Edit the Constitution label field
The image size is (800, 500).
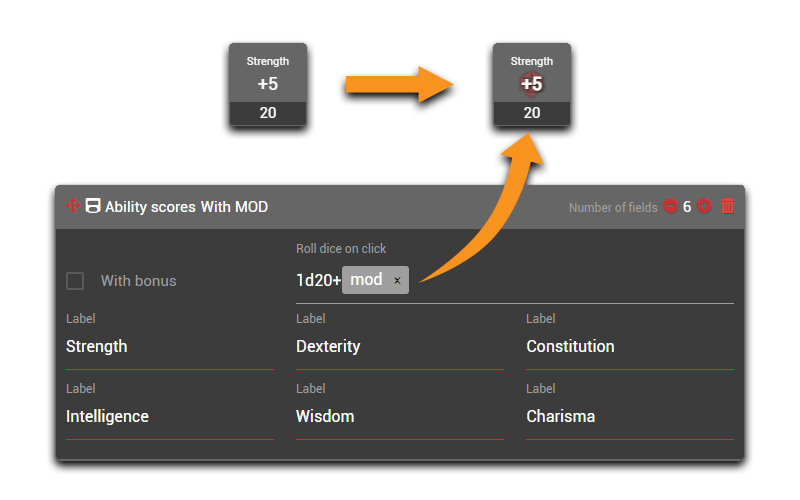tap(628, 347)
